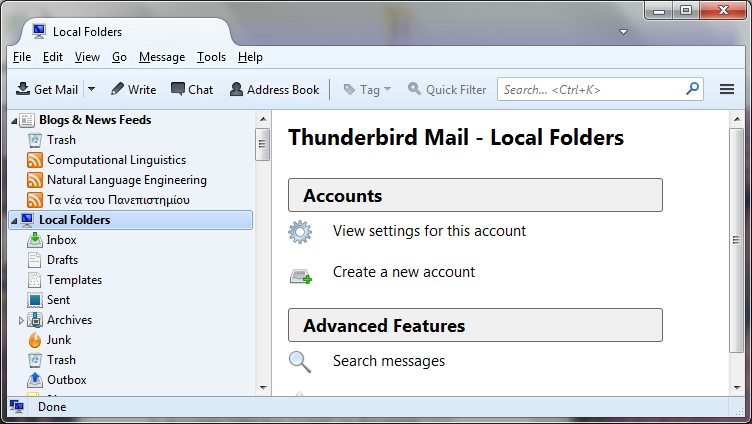Image resolution: width=752 pixels, height=424 pixels.
Task: Click the Archives folder icon
Action: pos(35,320)
